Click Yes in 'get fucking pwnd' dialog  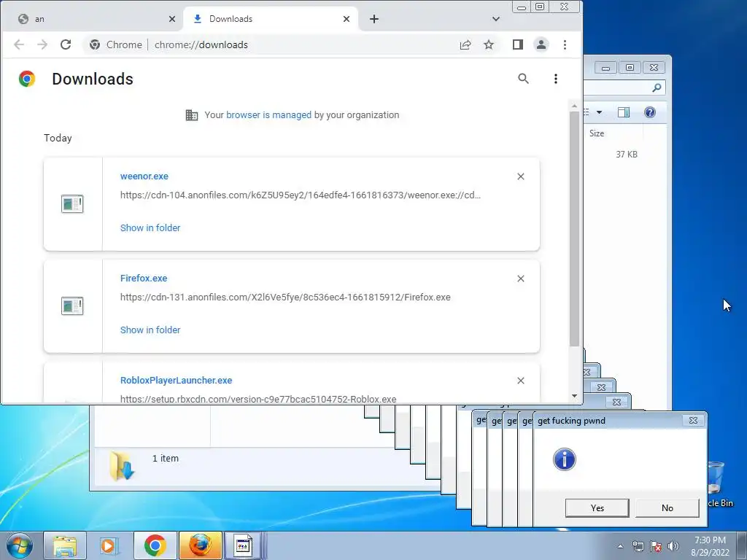click(x=597, y=508)
